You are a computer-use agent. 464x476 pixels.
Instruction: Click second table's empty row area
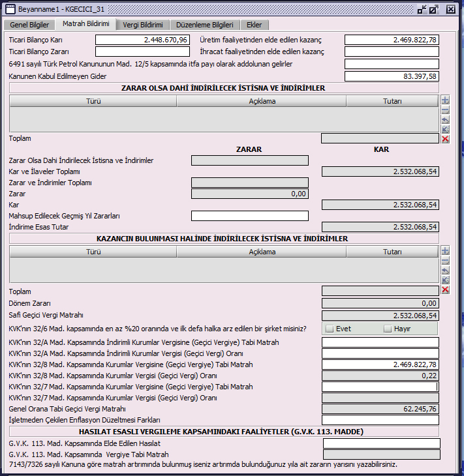coord(224,270)
